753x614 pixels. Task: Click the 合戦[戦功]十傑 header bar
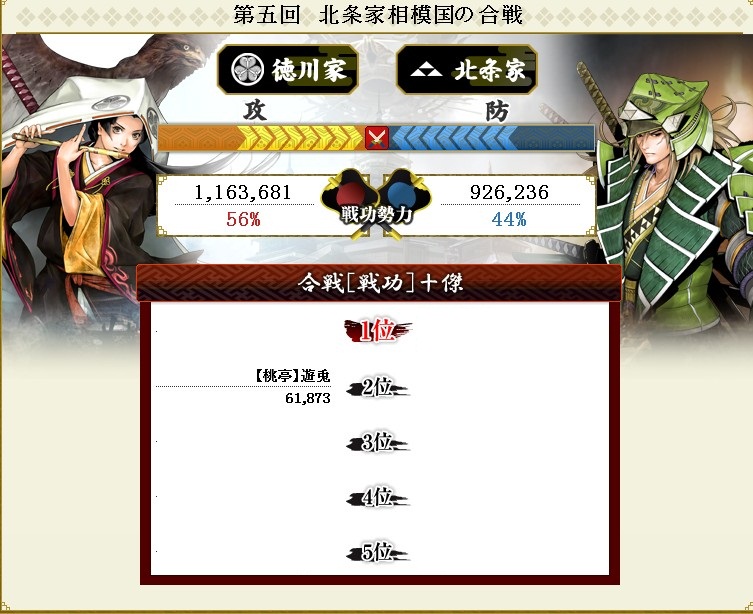379,283
